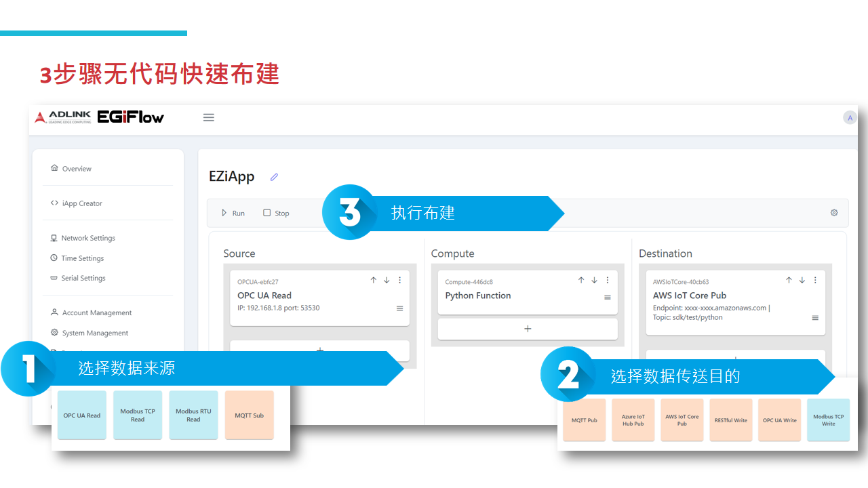Viewport: 868px width, 488px height.
Task: Click the IP 192.168.1.8 port text
Action: pyautogui.click(x=279, y=308)
